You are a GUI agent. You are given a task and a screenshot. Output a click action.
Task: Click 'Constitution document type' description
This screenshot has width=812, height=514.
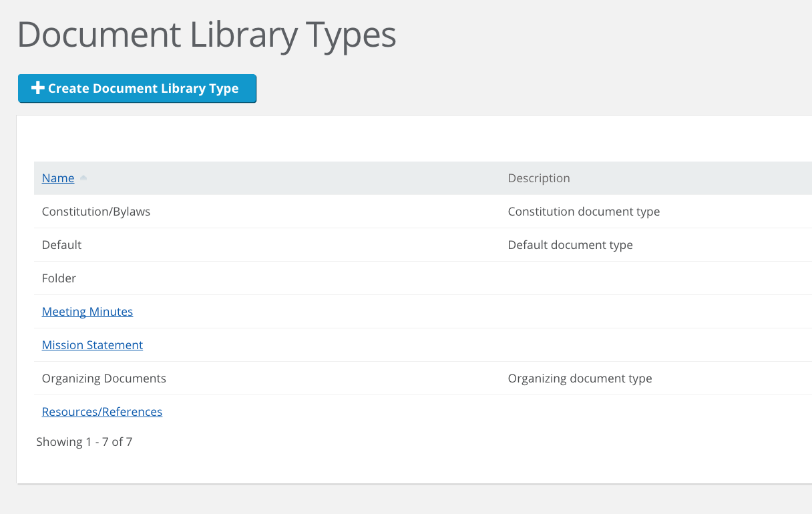pyautogui.click(x=584, y=212)
